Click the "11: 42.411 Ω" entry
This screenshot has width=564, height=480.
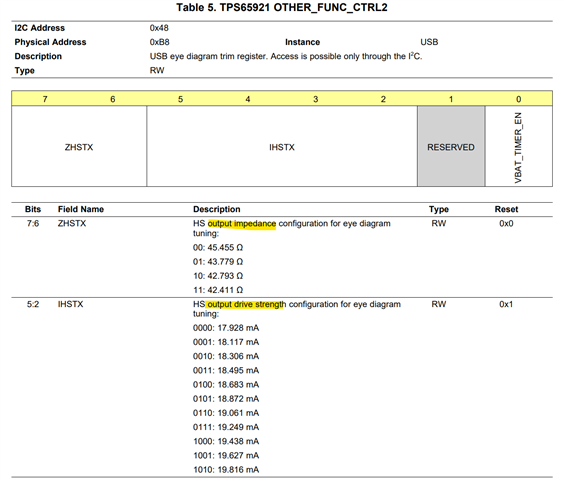click(218, 290)
